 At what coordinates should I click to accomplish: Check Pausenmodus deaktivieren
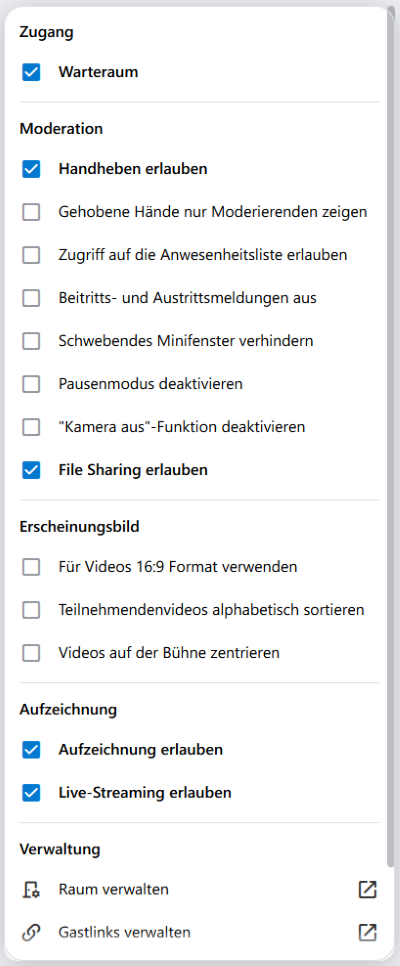[x=31, y=384]
